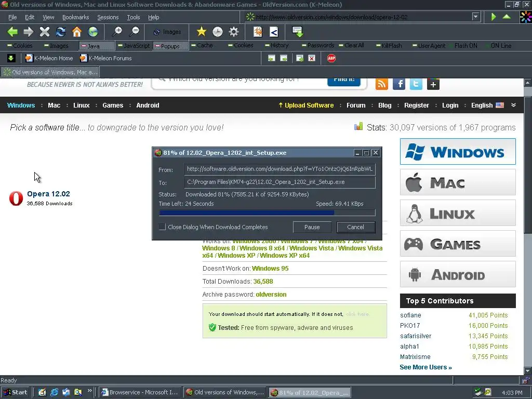The image size is (532, 399).
Task: Switch to next tab using right tab-arrow icon
Action: click(284, 58)
